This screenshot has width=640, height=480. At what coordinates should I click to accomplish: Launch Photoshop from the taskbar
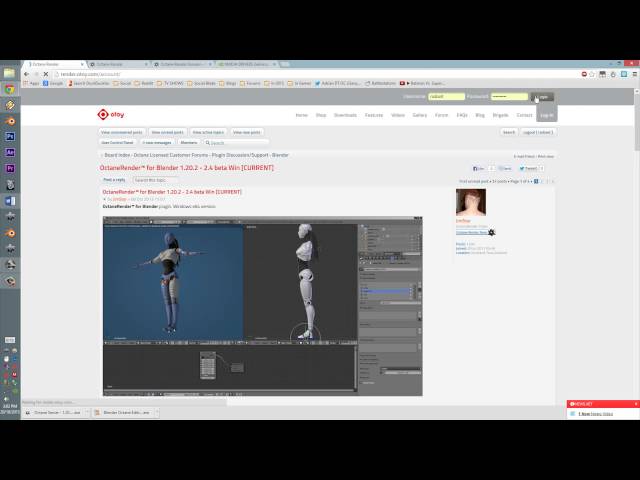(10, 137)
